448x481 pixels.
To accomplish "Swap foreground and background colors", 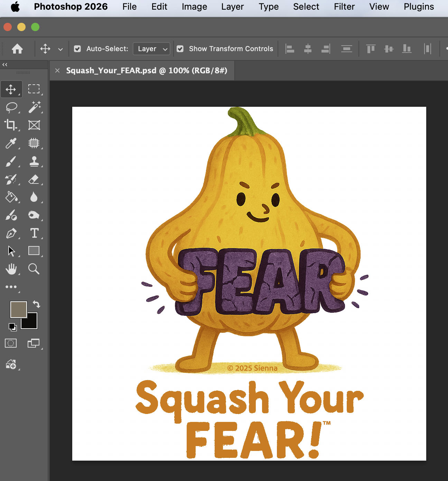I will click(37, 304).
